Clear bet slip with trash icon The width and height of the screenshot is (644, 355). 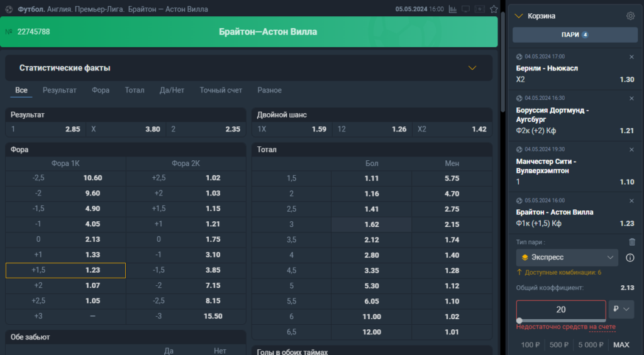(x=632, y=242)
